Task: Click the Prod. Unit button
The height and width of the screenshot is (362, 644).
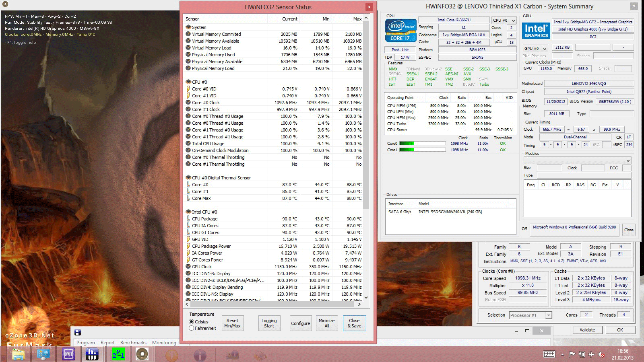Action: (400, 50)
